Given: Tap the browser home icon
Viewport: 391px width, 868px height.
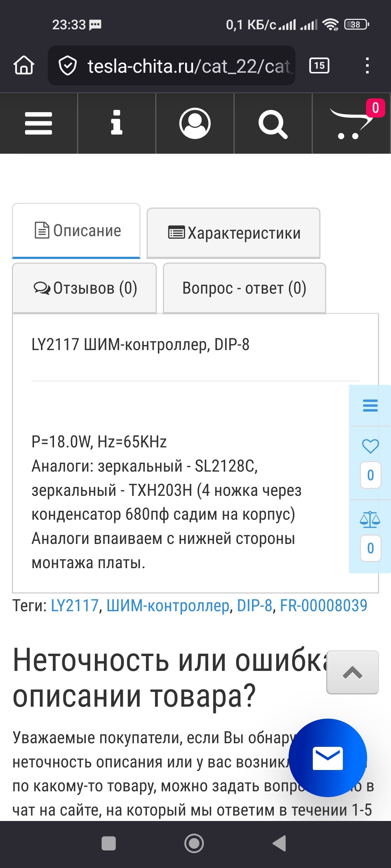Looking at the screenshot, I should [x=24, y=65].
